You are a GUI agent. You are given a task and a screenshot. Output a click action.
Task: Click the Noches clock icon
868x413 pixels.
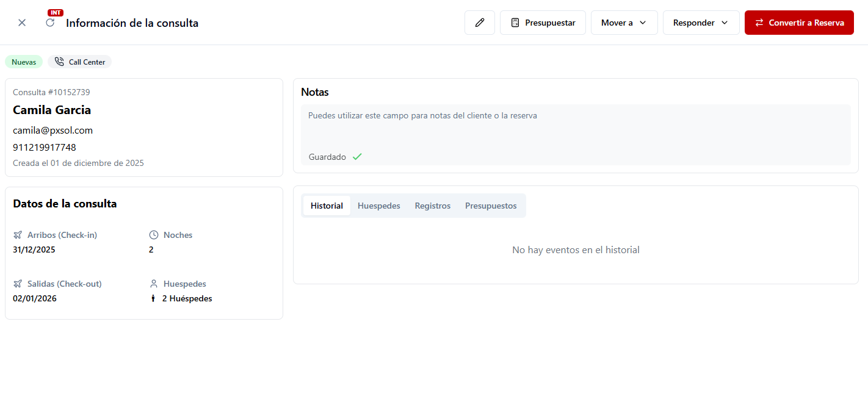[x=154, y=235]
